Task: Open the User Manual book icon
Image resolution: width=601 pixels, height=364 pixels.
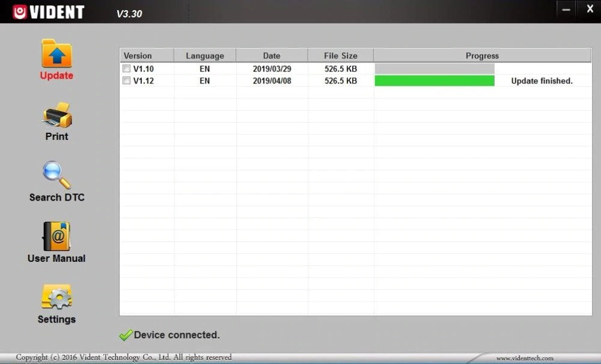Action: 56,236
